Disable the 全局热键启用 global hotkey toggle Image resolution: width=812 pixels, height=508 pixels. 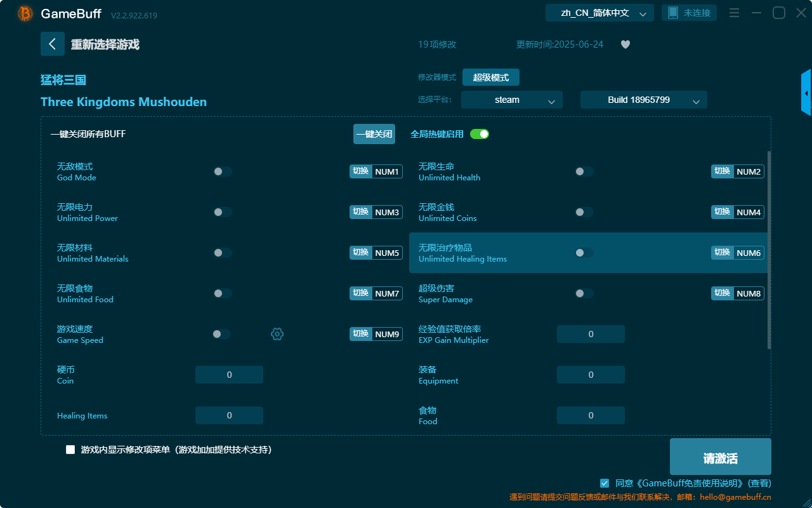point(479,134)
